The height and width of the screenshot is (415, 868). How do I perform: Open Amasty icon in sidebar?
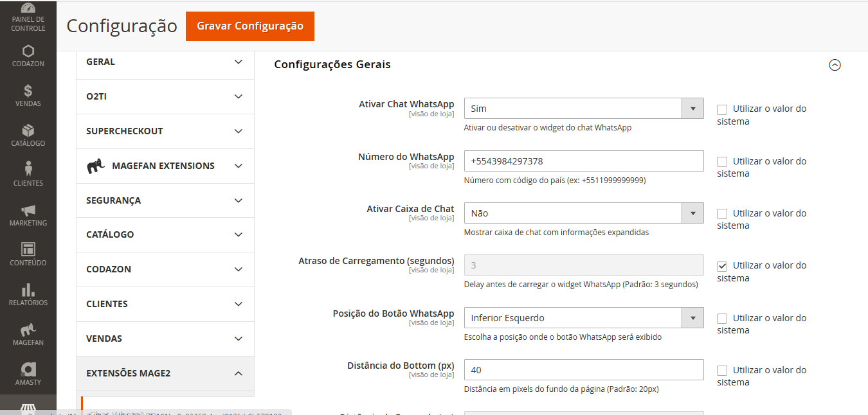(x=28, y=375)
